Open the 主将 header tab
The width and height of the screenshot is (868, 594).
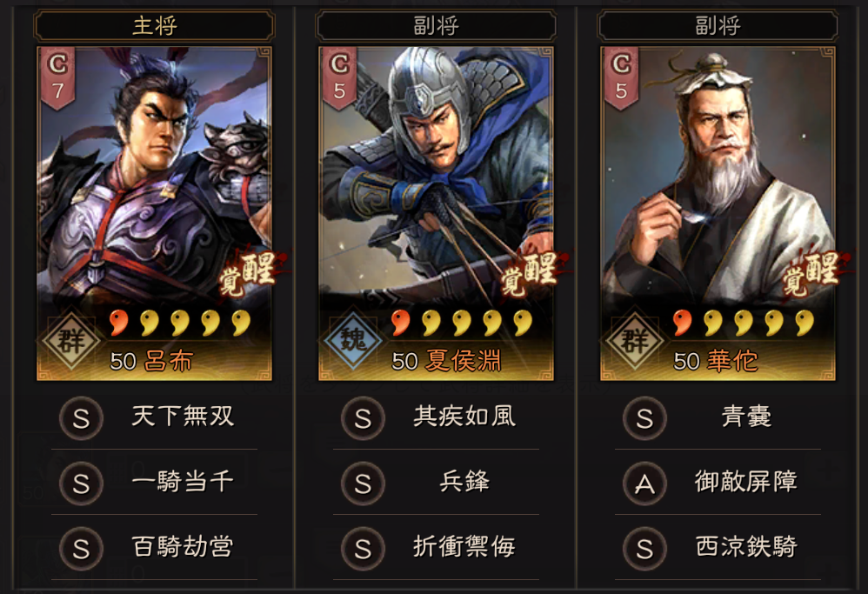point(155,25)
